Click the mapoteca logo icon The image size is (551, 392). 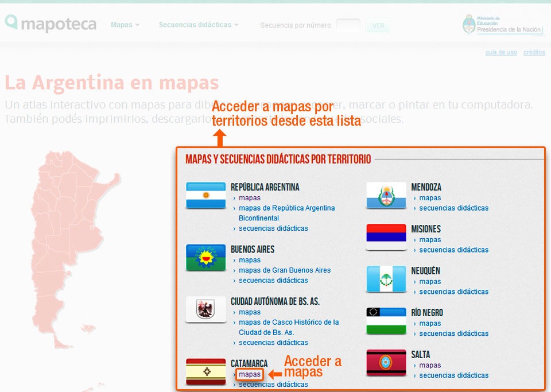[11, 24]
